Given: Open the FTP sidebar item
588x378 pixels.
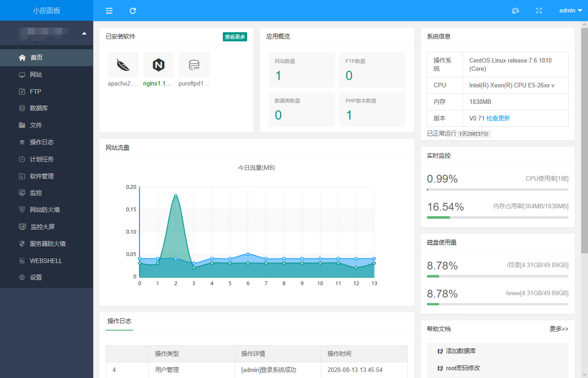Looking at the screenshot, I should pyautogui.click(x=46, y=92).
